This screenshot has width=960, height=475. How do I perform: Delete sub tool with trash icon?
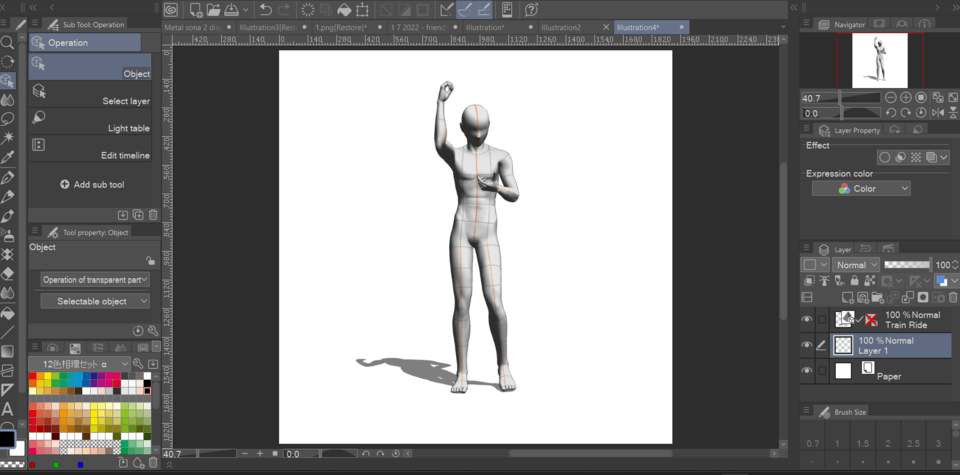[x=153, y=214]
